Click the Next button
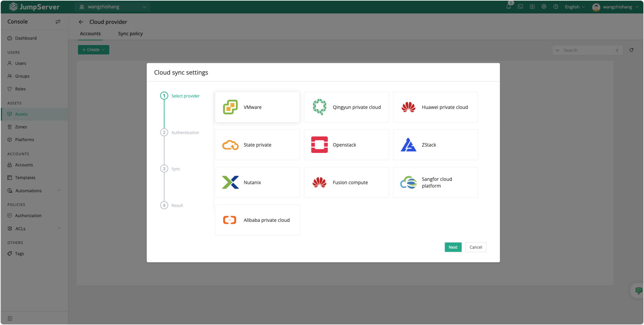The width and height of the screenshot is (644, 325). click(x=453, y=247)
